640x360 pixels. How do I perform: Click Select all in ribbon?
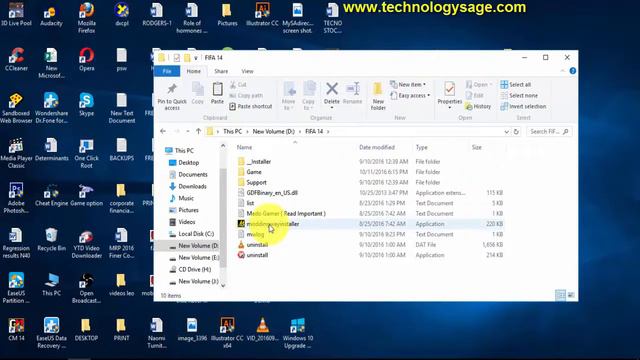click(516, 84)
